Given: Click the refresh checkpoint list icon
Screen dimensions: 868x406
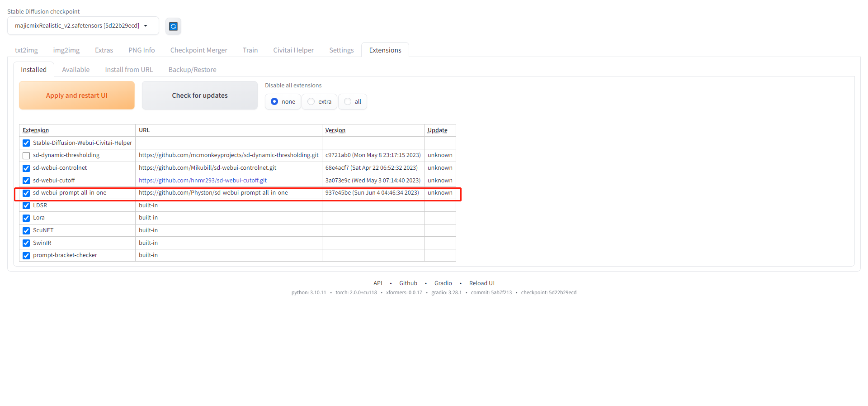Looking at the screenshot, I should 173,26.
